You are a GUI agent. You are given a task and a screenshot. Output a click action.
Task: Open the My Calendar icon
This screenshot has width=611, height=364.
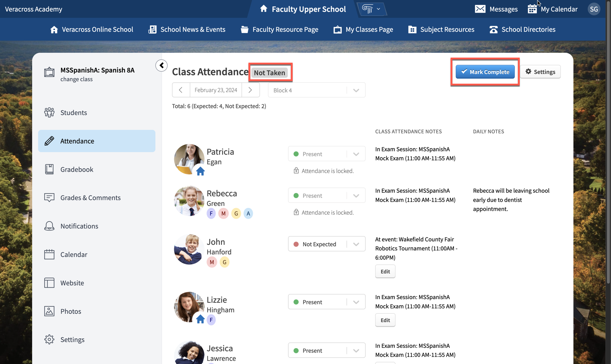pyautogui.click(x=532, y=9)
